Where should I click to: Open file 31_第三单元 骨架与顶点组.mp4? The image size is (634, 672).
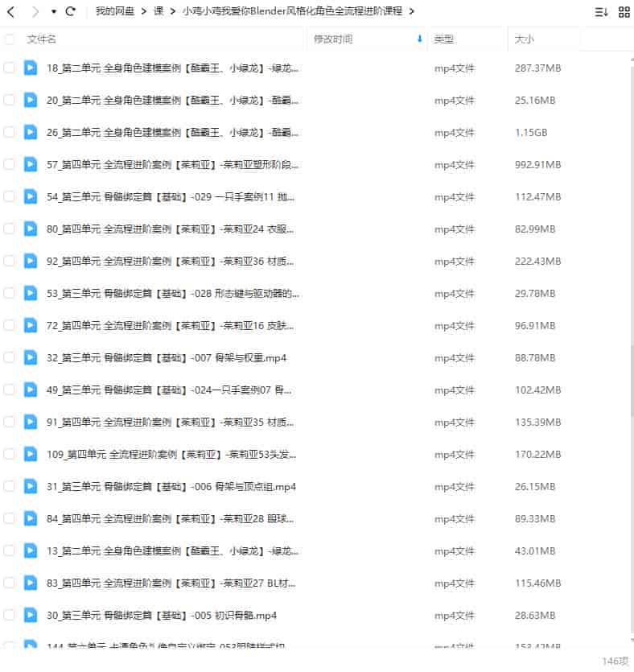[171, 487]
